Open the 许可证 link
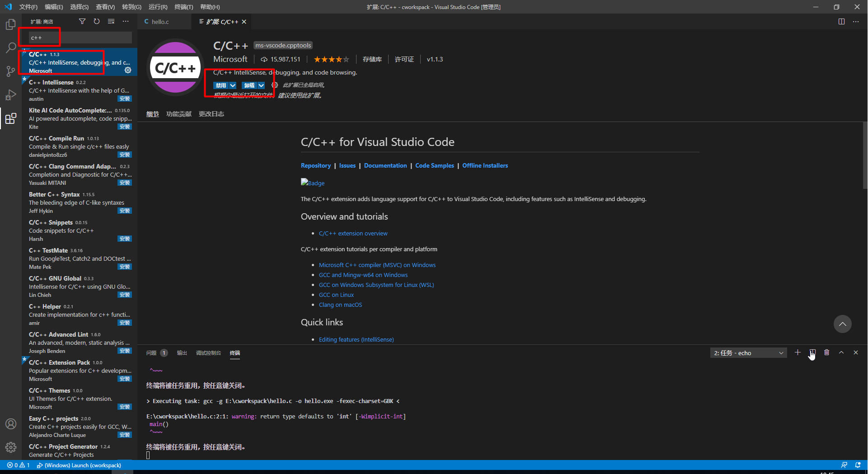The image size is (868, 474). [x=404, y=59]
